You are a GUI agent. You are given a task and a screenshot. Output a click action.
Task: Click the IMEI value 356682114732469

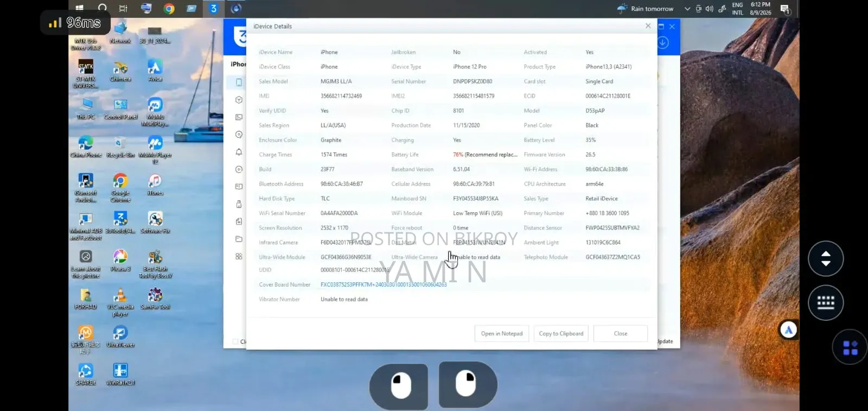pyautogui.click(x=341, y=96)
